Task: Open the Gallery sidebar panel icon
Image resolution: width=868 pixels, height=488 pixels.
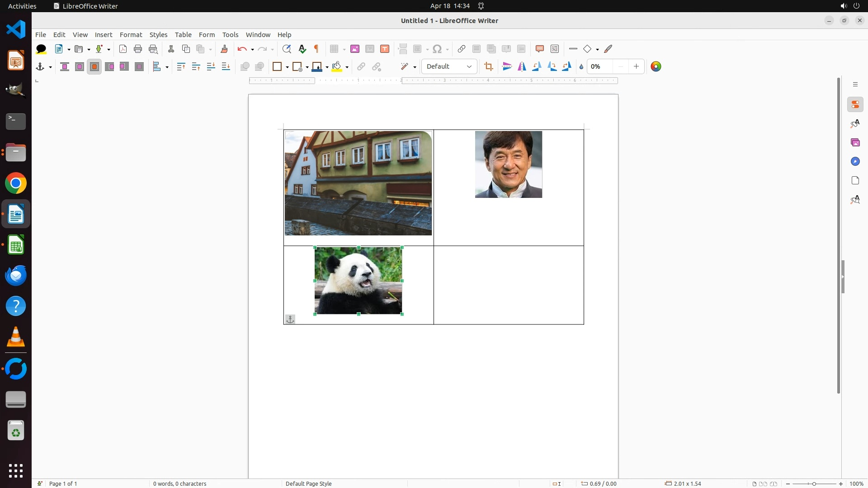Action: tap(855, 142)
